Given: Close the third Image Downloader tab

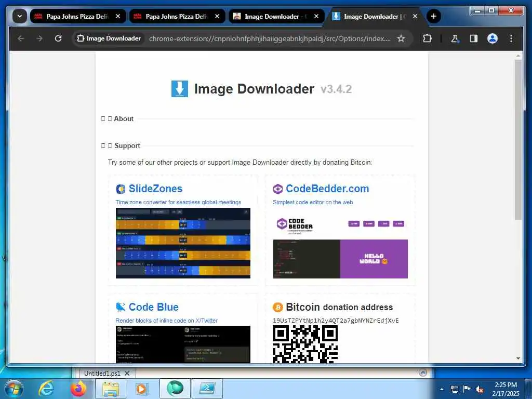Looking at the screenshot, I should tap(316, 16).
